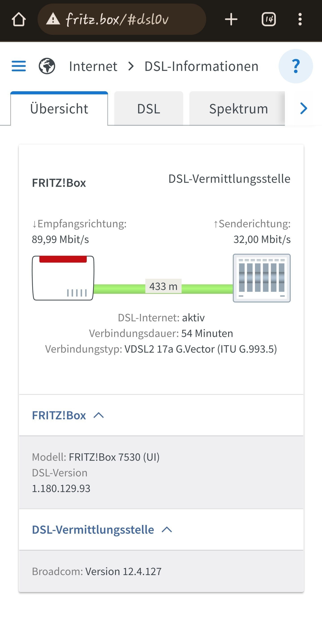The width and height of the screenshot is (322, 644).
Task: Tap the insecure connection warning triangle
Action: click(53, 19)
